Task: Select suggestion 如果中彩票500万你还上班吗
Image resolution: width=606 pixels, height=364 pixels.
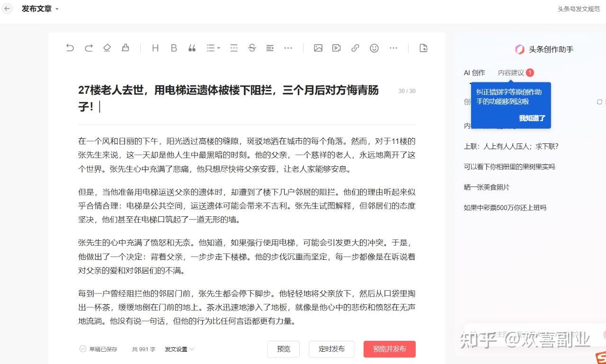Action: (x=505, y=207)
